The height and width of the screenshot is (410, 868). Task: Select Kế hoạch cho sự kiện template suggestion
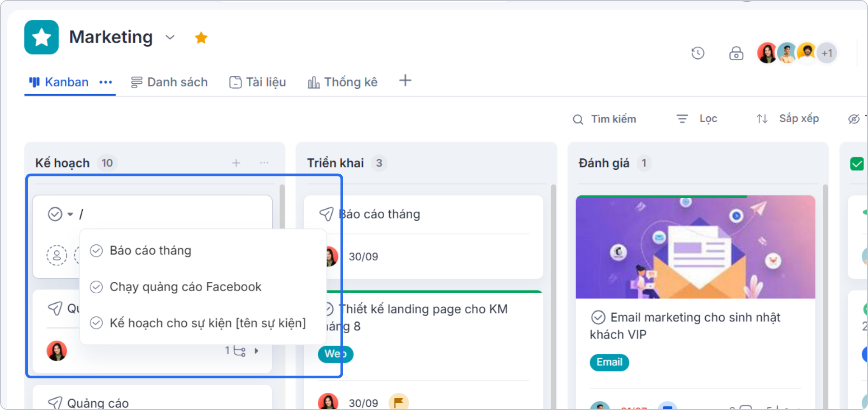203,323
